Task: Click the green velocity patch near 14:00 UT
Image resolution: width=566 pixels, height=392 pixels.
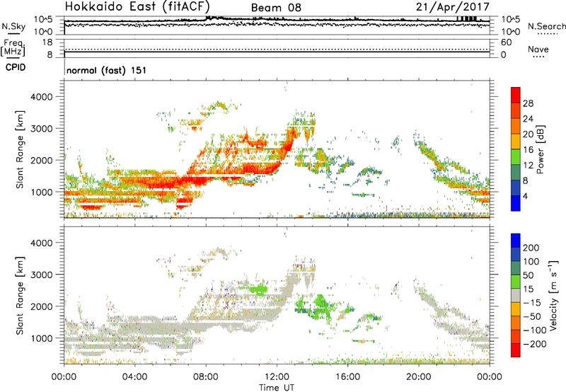Action: pyautogui.click(x=319, y=306)
